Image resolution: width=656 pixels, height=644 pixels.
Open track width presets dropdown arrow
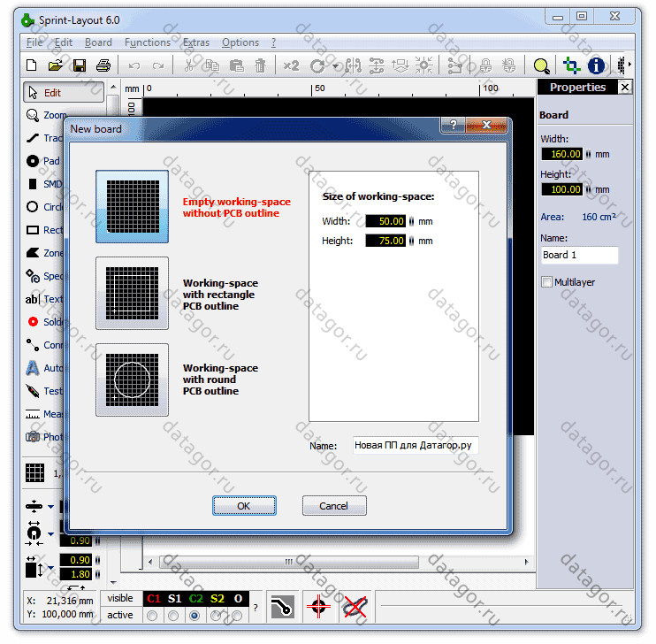(50, 506)
